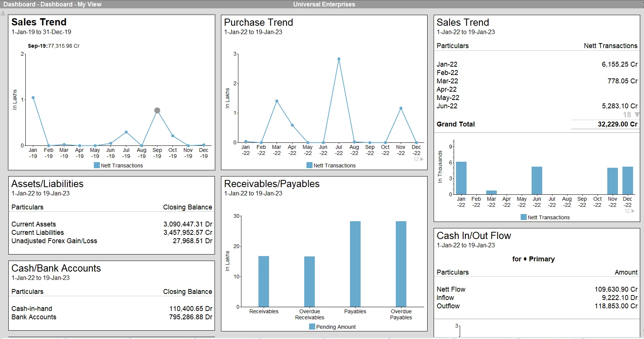Open the Sales Trend 2019 tile title

tap(39, 22)
